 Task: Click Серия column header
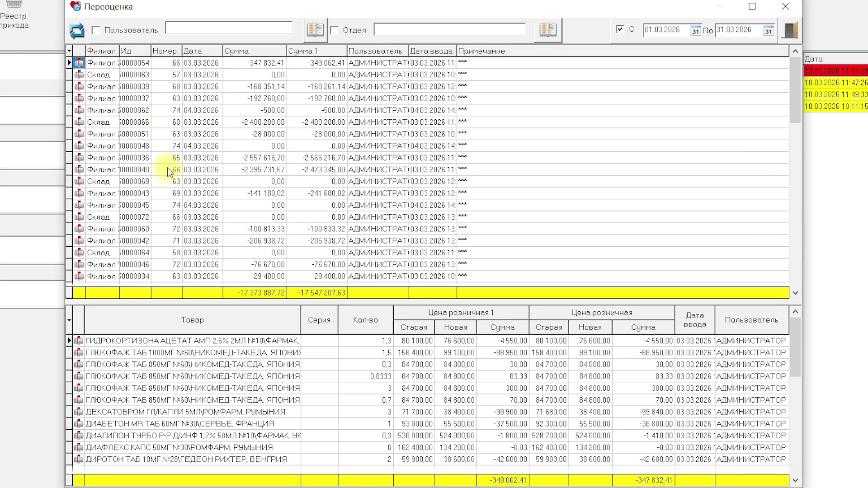319,320
